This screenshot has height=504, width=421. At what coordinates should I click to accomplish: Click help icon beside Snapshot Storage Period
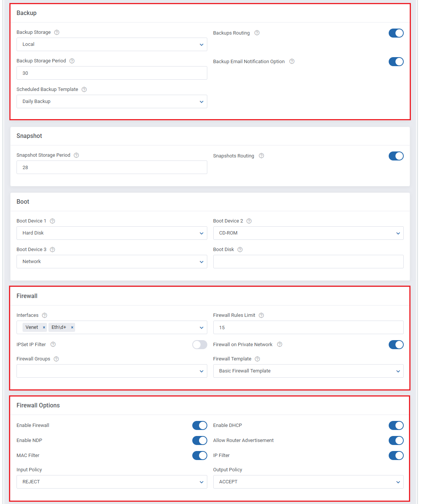coord(76,155)
